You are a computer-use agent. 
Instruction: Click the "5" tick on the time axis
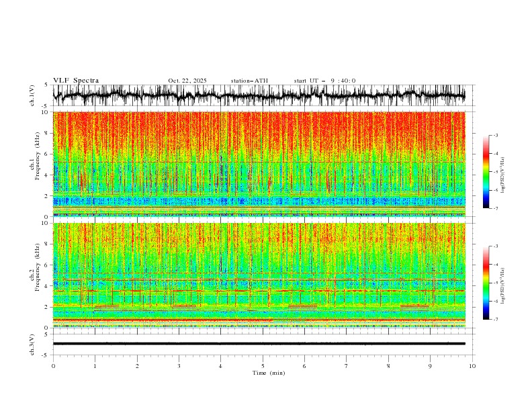(263, 366)
